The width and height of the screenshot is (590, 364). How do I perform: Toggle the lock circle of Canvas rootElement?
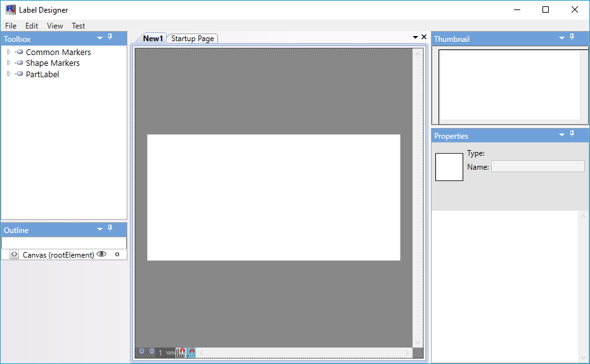click(117, 254)
